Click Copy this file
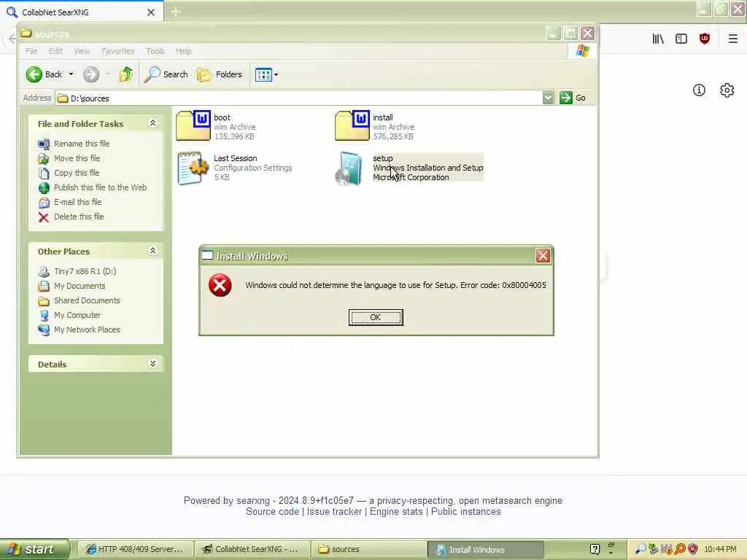 click(76, 173)
